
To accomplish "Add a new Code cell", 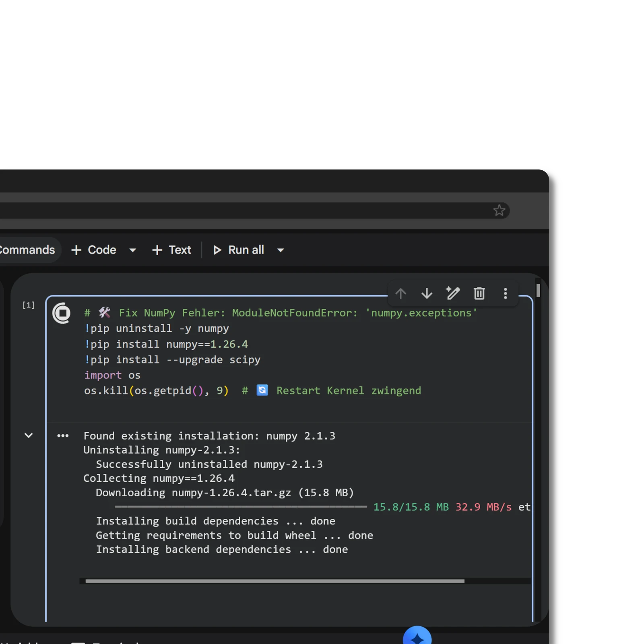I will click(x=94, y=250).
